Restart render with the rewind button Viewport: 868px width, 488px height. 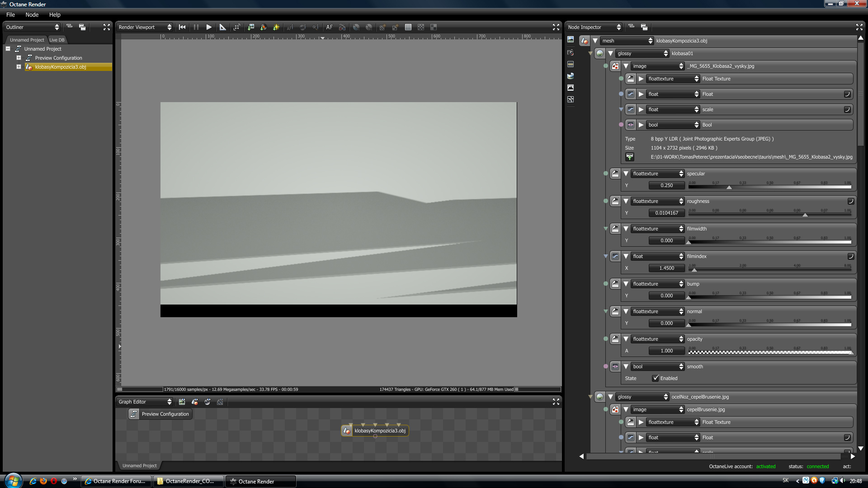182,27
